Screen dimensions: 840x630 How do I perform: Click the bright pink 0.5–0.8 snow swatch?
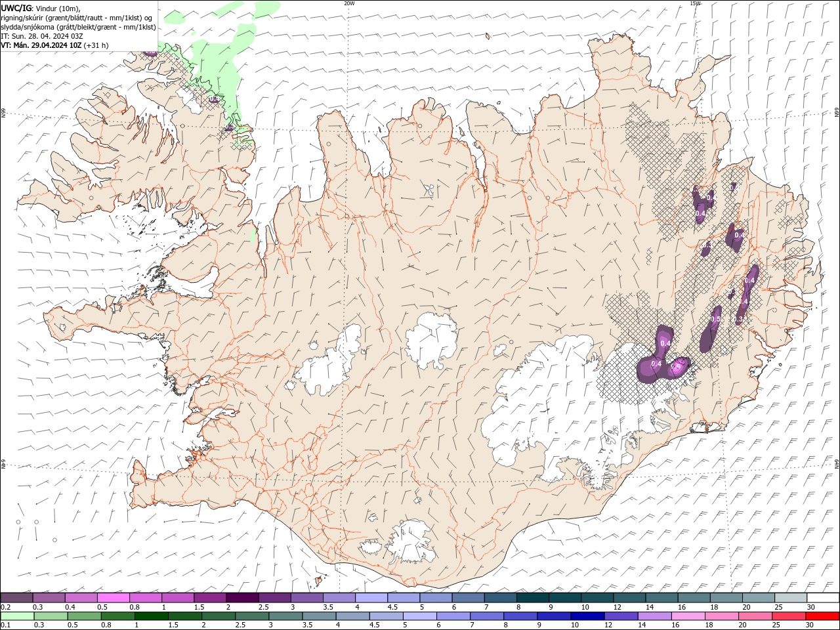113,598
